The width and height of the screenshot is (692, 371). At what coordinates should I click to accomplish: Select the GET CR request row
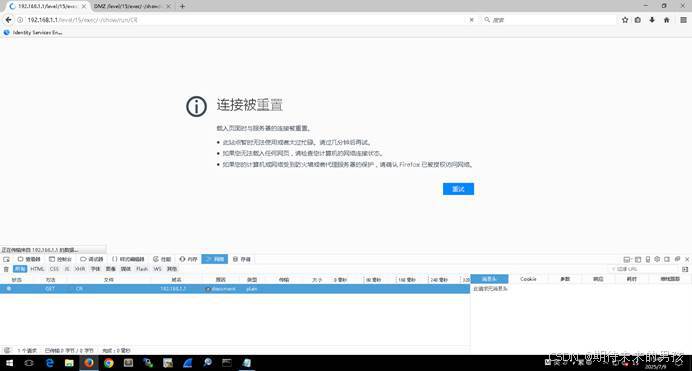point(235,289)
